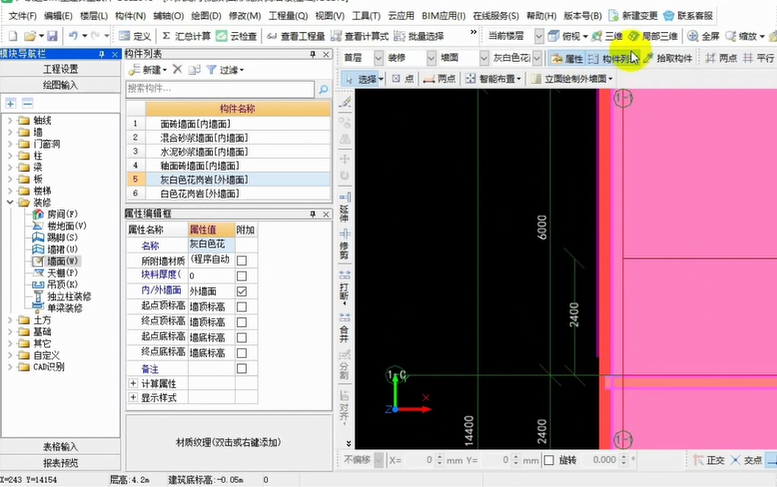
Task: Enable 旋转 rotate checkbox
Action: pyautogui.click(x=548, y=460)
